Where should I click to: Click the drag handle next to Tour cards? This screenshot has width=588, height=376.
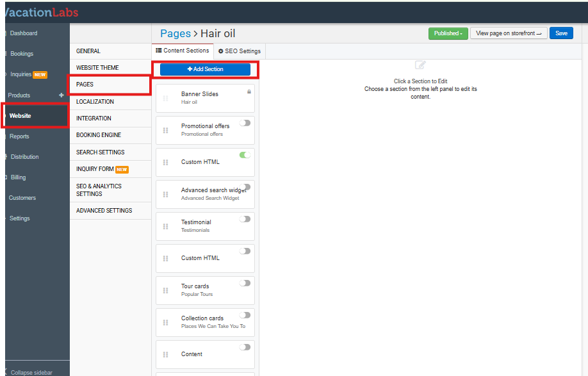tap(165, 290)
